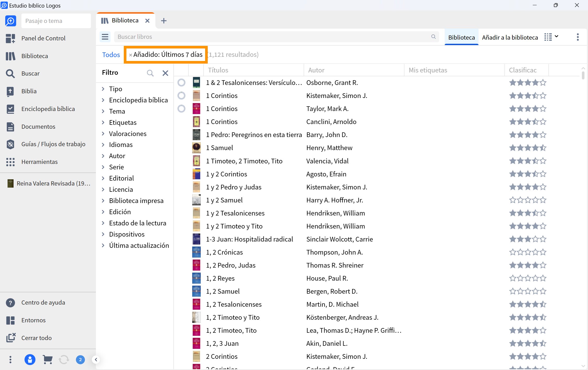Select radio for Taylor 1 Corintios
Viewport: 588px width, 370px height.
pyautogui.click(x=181, y=109)
